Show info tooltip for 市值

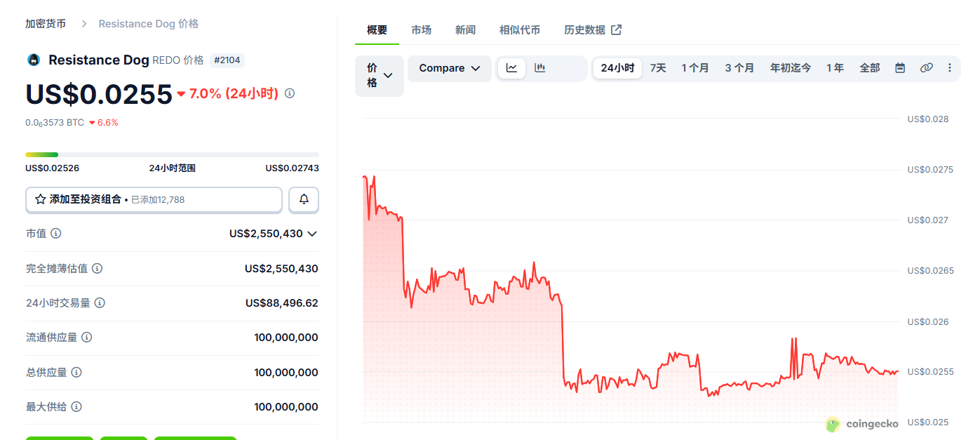pos(55,233)
